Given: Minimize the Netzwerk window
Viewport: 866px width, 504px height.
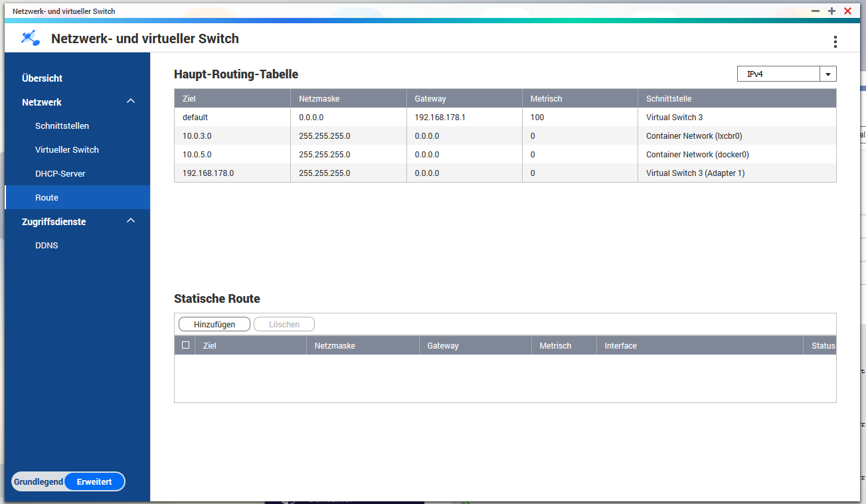Looking at the screenshot, I should tap(816, 11).
